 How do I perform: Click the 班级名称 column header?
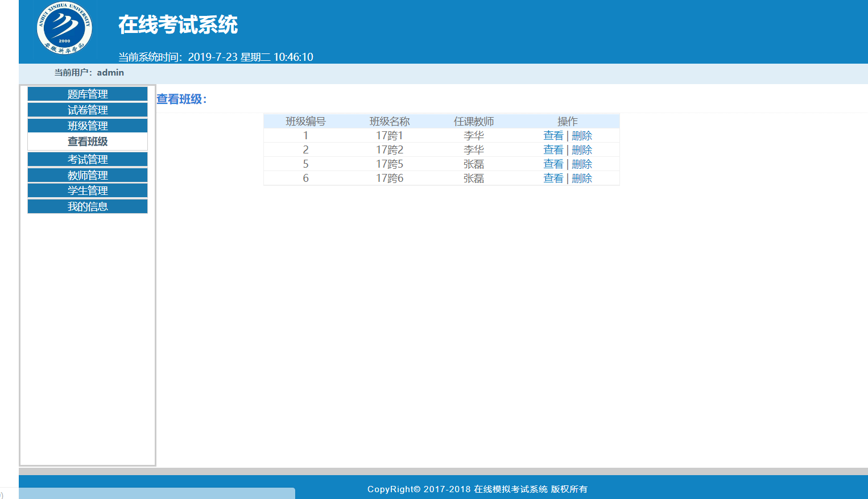click(390, 122)
